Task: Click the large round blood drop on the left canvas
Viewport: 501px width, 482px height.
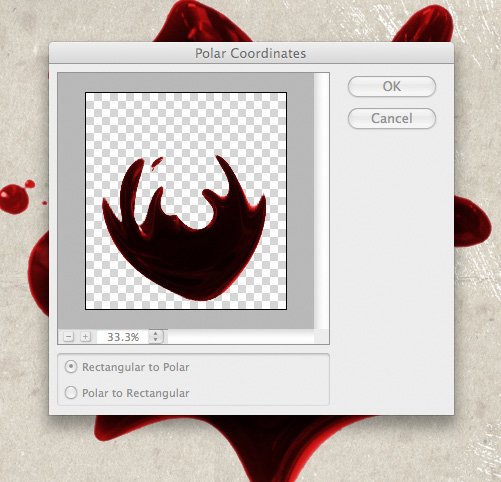Action: tap(14, 199)
